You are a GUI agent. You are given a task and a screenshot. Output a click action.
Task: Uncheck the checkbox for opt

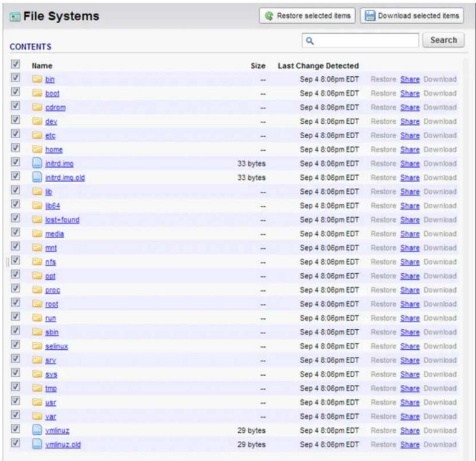pyautogui.click(x=16, y=274)
